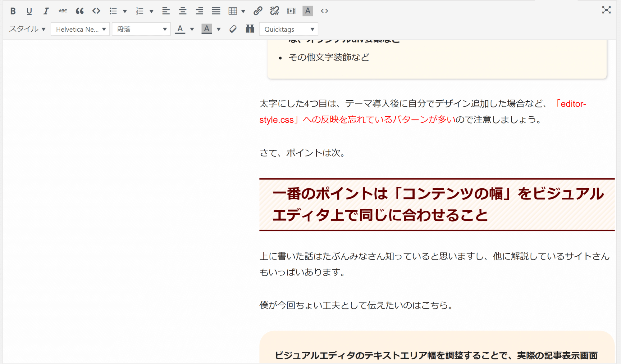
Task: Open the 段落 paragraph format dropdown
Action: (141, 29)
